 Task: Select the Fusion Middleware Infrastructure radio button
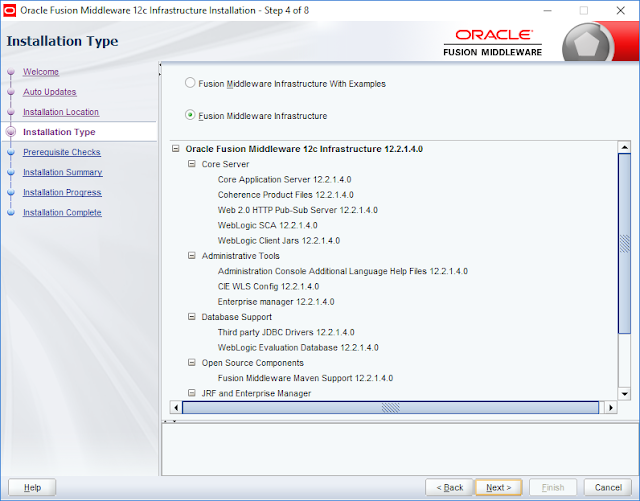coord(190,115)
